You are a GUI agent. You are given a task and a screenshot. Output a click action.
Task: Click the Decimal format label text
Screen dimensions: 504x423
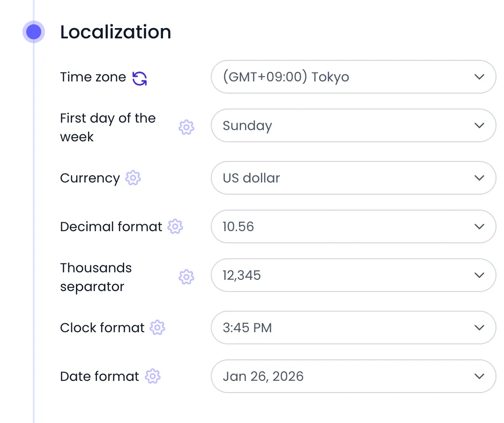111,227
